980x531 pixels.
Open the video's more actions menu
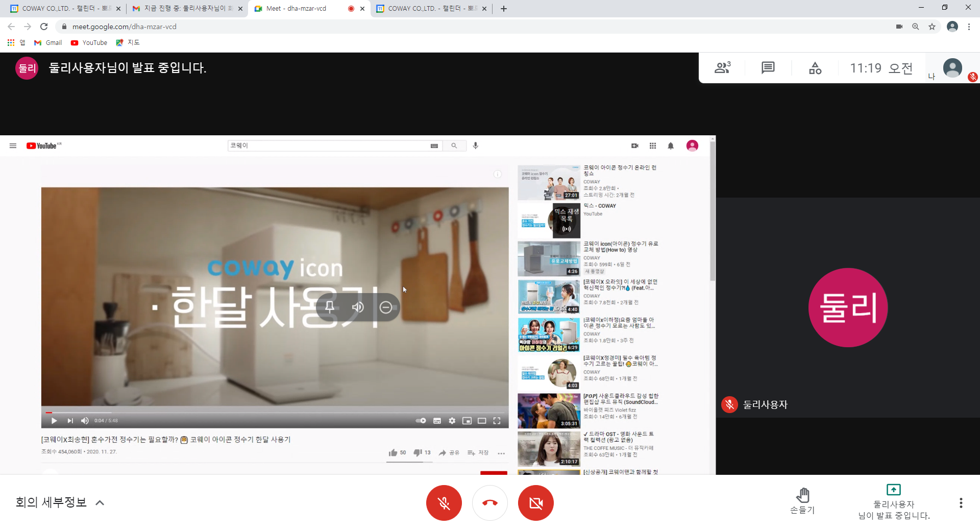[x=501, y=453]
